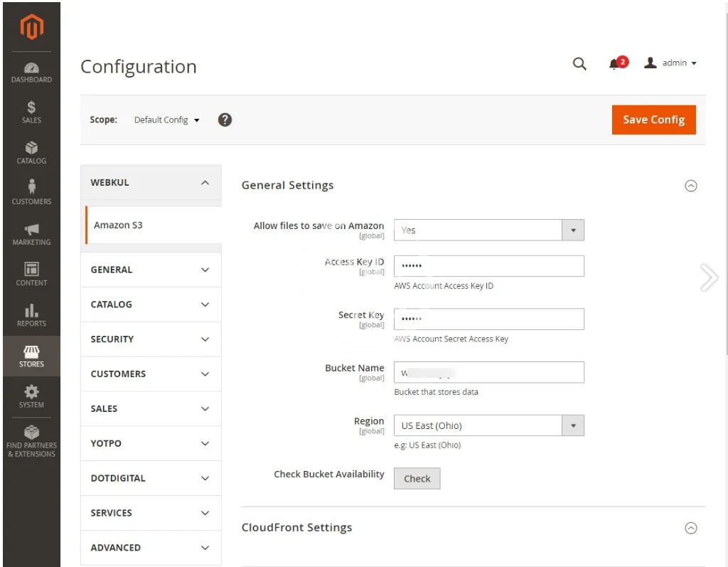Screen dimensions: 728x567
Task: Click the search magnifier icon
Action: pos(579,64)
